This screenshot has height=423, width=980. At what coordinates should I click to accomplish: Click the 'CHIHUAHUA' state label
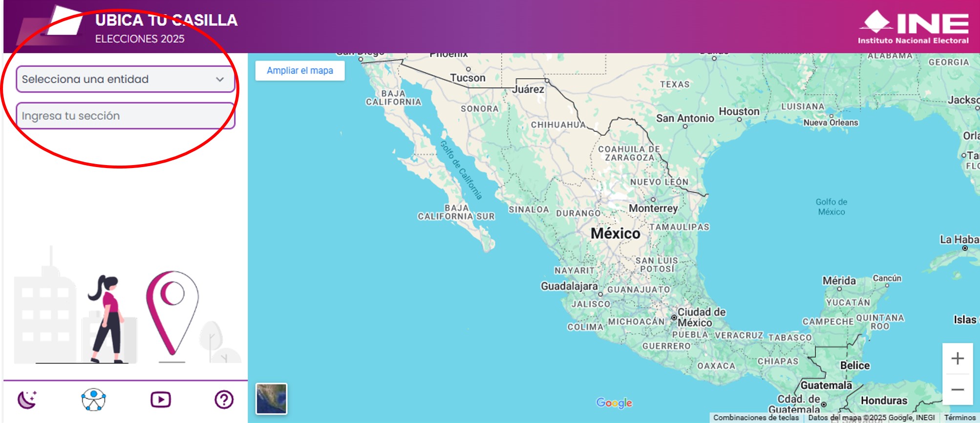point(558,125)
